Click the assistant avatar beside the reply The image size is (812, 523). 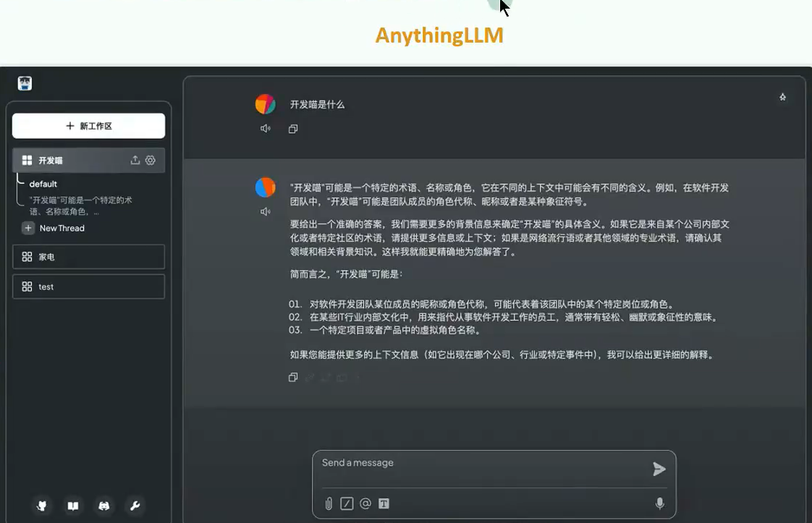265,187
